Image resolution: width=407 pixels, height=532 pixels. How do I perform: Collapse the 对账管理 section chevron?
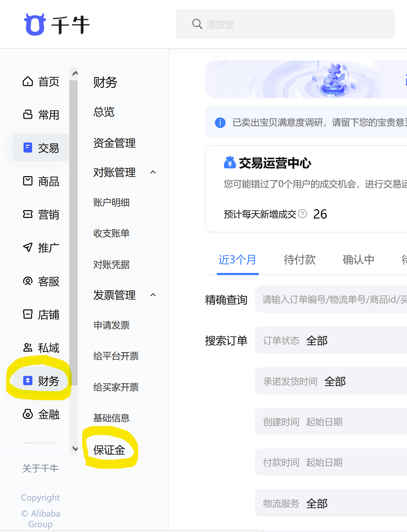point(153,172)
